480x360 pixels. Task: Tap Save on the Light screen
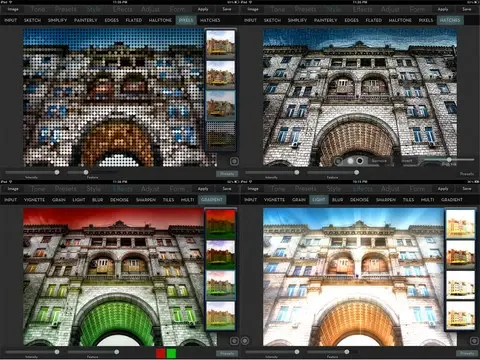point(467,189)
